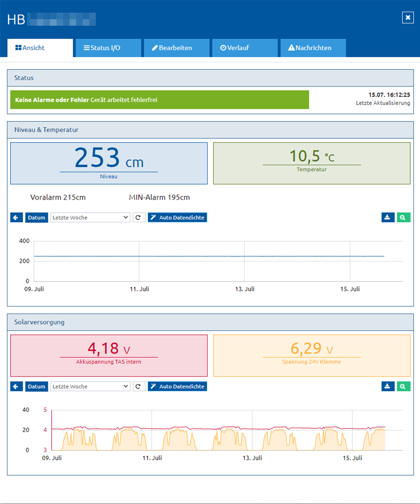The image size is (420, 504).
Task: Click the back arrow in Solarversorgung toolbar
Action: (x=16, y=386)
